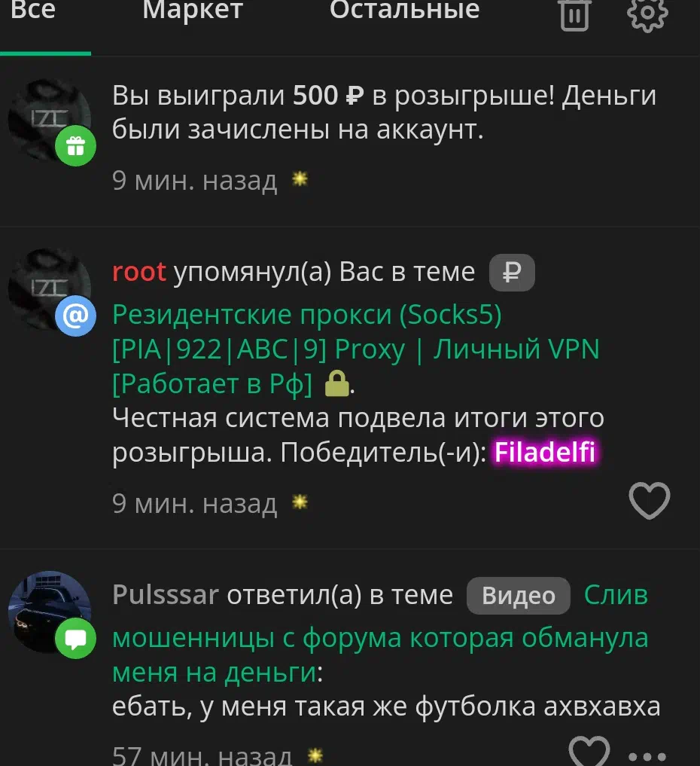Delete all notifications with trash icon
700x766 pixels.
574,14
